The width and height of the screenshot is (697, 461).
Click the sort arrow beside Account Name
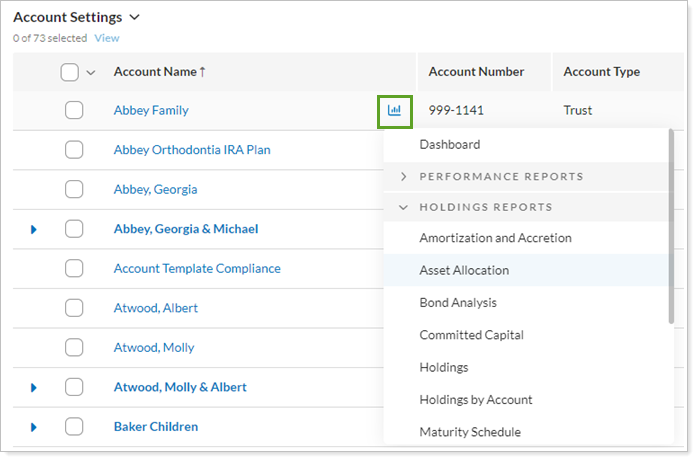point(205,72)
